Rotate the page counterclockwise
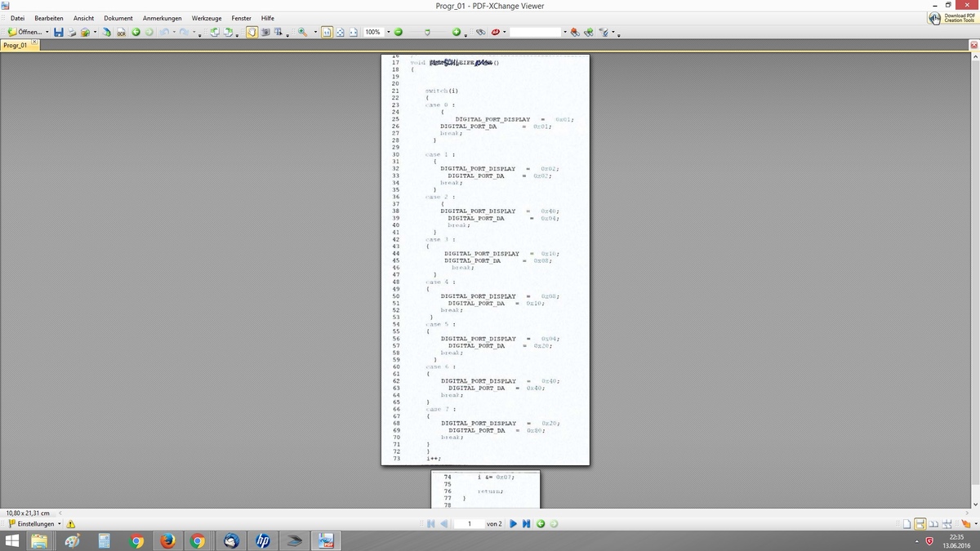Screen dimensions: 980x551 click(x=215, y=32)
